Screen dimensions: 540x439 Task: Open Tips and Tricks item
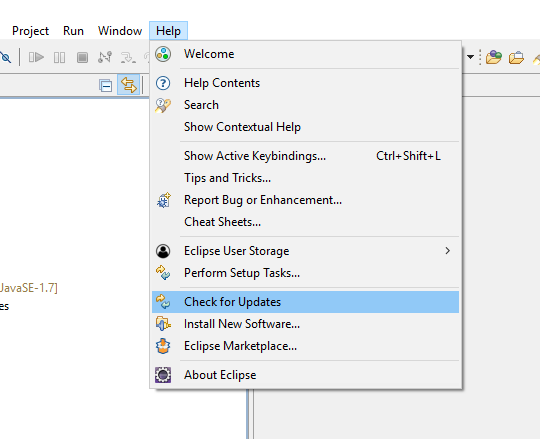coord(305,178)
